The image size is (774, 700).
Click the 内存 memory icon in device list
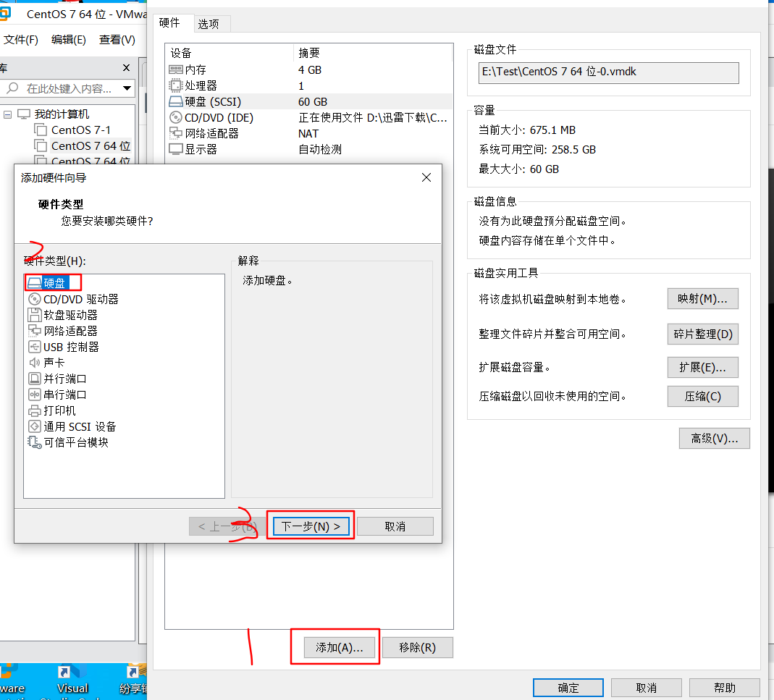pos(176,69)
